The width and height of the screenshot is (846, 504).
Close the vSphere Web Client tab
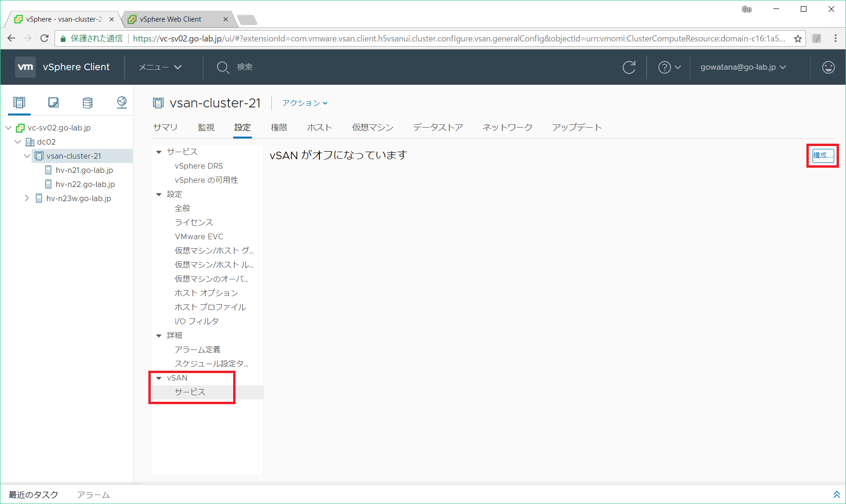[x=226, y=19]
